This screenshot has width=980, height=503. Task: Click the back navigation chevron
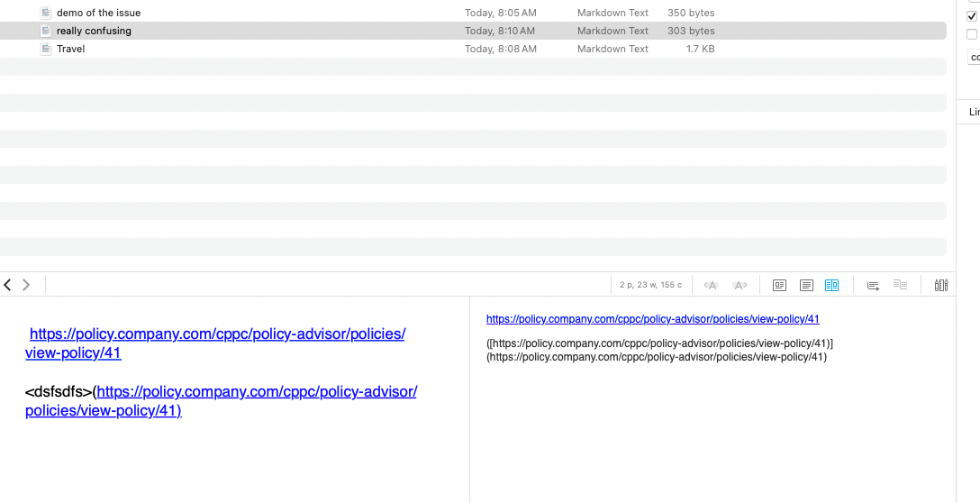click(8, 285)
